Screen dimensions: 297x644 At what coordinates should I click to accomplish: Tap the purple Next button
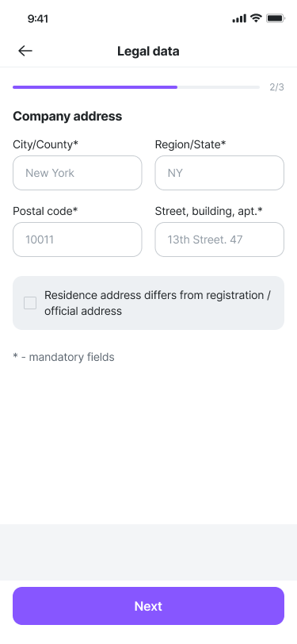coord(149,606)
